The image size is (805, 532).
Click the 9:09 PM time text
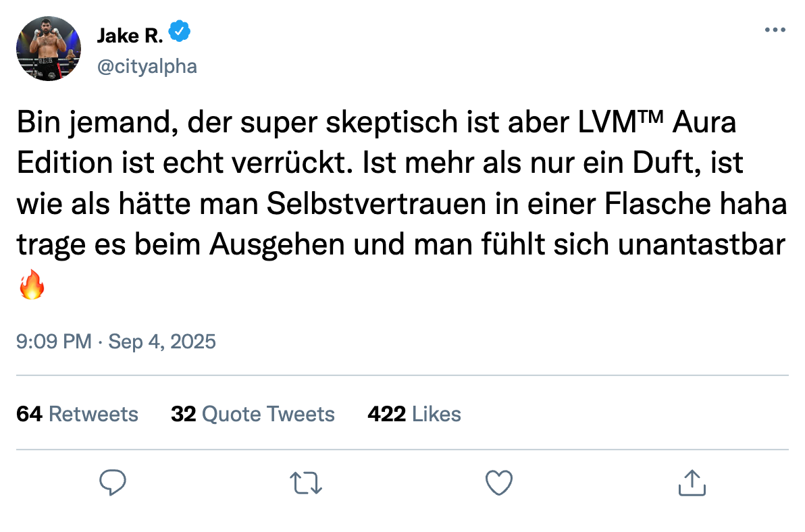tap(54, 342)
